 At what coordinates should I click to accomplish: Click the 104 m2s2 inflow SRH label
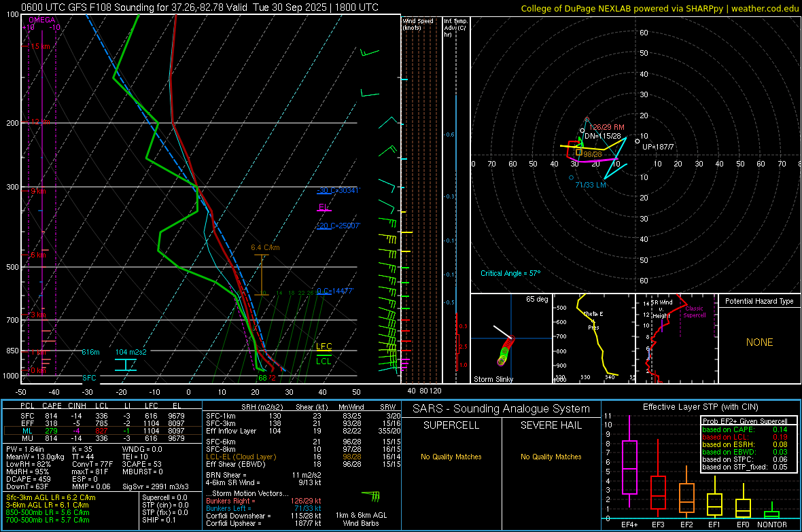coord(131,352)
